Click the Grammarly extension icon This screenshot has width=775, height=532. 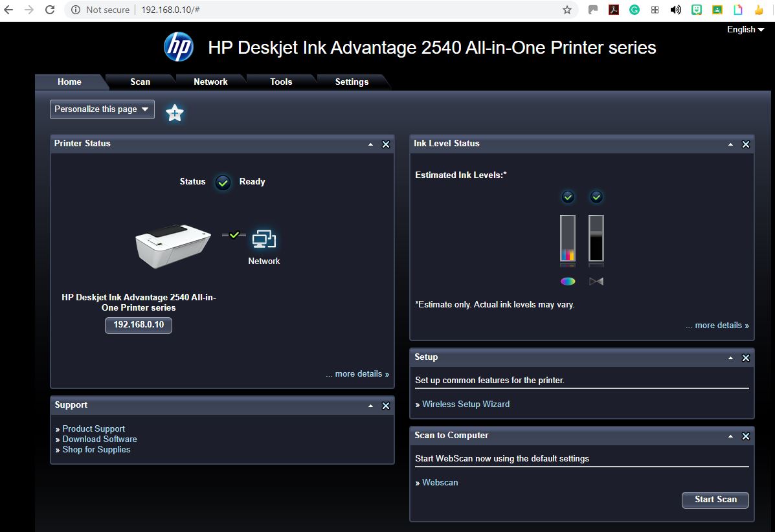pos(634,10)
